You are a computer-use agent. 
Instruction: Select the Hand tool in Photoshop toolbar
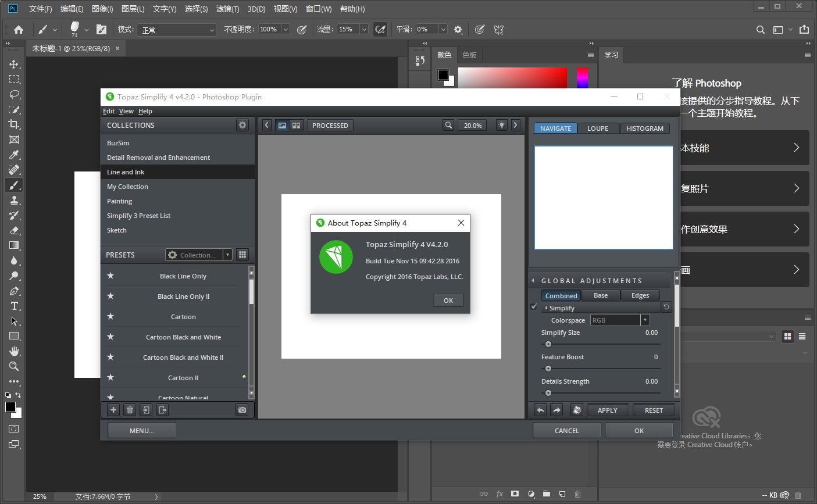(x=14, y=351)
